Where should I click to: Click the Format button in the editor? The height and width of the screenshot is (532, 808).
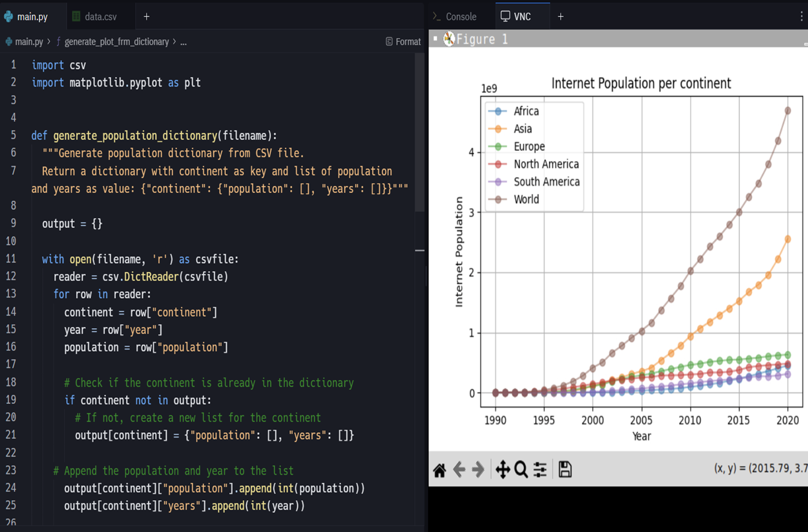[x=403, y=42]
